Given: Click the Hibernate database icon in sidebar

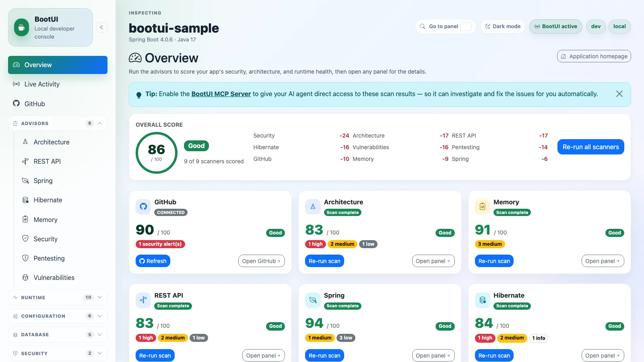Looking at the screenshot, I should click(x=25, y=200).
